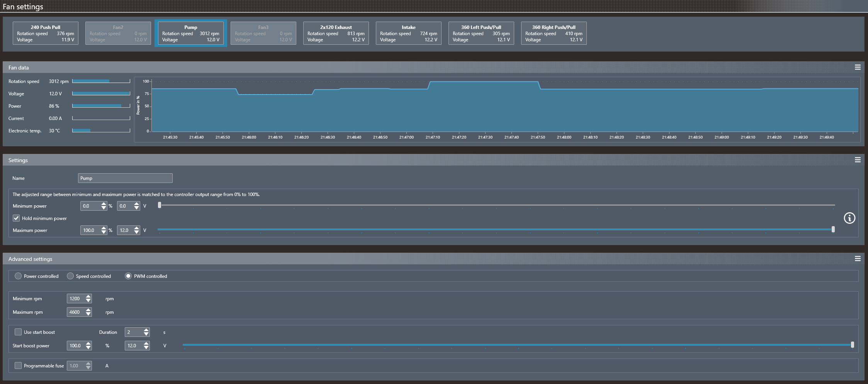Open the Advanced settings hamburger menu
Screen dimensions: 868x384
tap(858, 259)
